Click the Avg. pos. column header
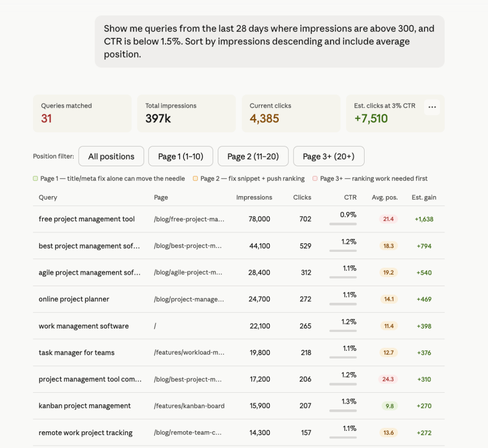This screenshot has height=448, width=488. pos(385,198)
